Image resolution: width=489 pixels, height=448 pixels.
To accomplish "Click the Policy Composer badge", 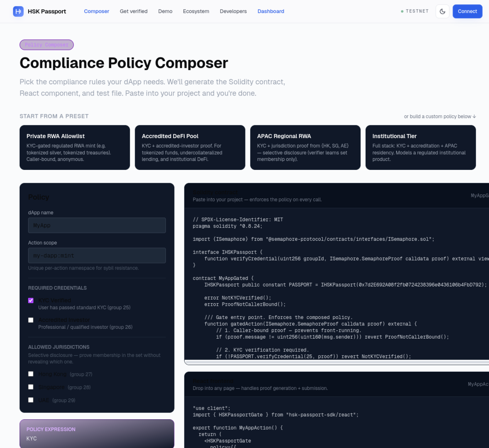I will tap(47, 45).
